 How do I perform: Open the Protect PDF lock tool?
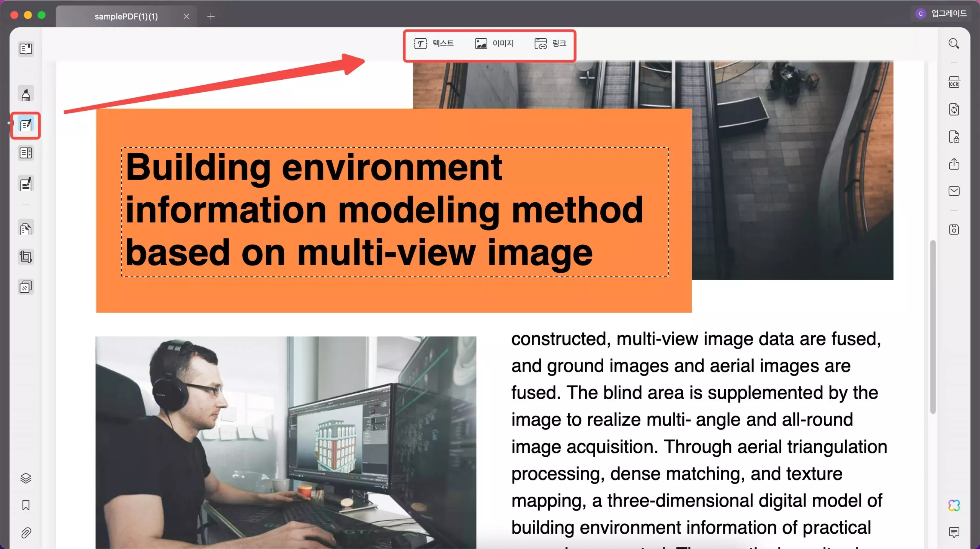pyautogui.click(x=954, y=137)
